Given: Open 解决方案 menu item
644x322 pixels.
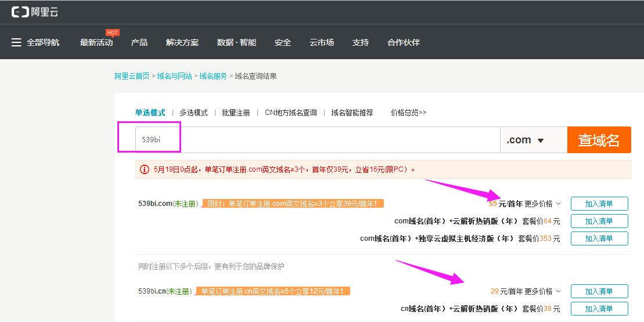Looking at the screenshot, I should (x=182, y=42).
